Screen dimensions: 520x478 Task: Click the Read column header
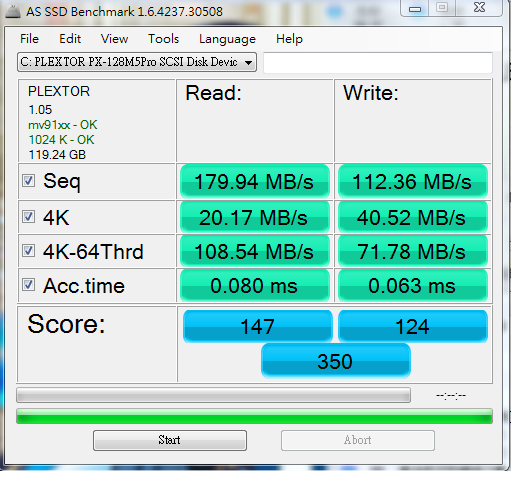(213, 93)
